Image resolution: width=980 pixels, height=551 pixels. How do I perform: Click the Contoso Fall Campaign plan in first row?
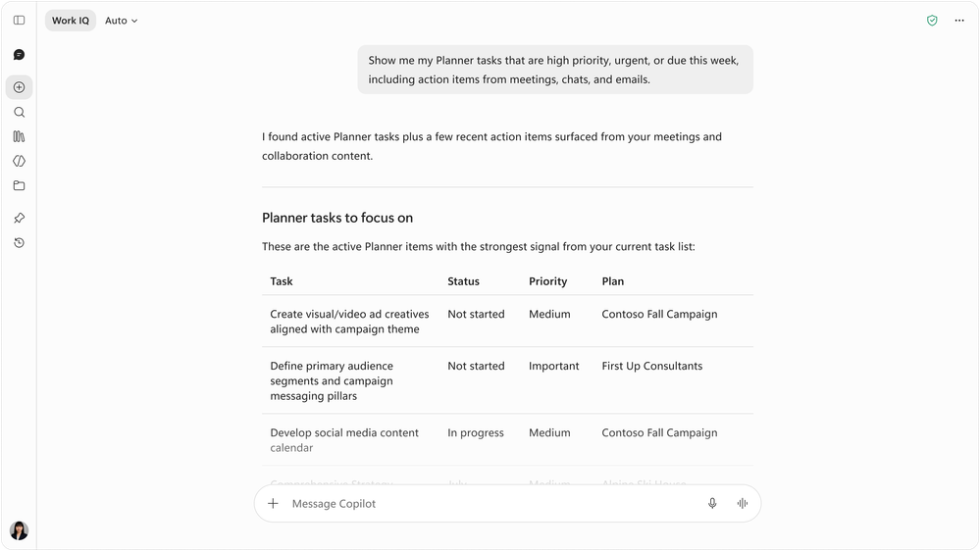(659, 315)
